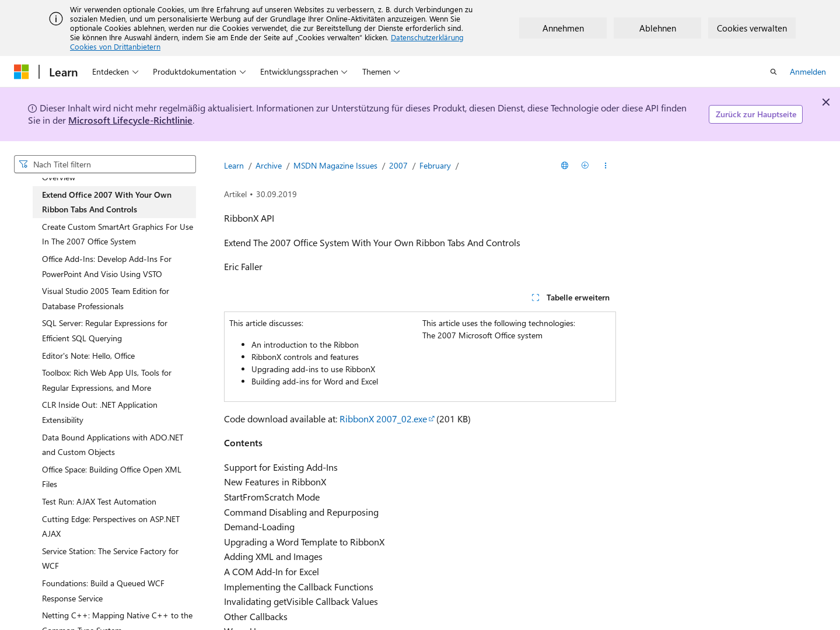Open the Learn home link

point(64,72)
